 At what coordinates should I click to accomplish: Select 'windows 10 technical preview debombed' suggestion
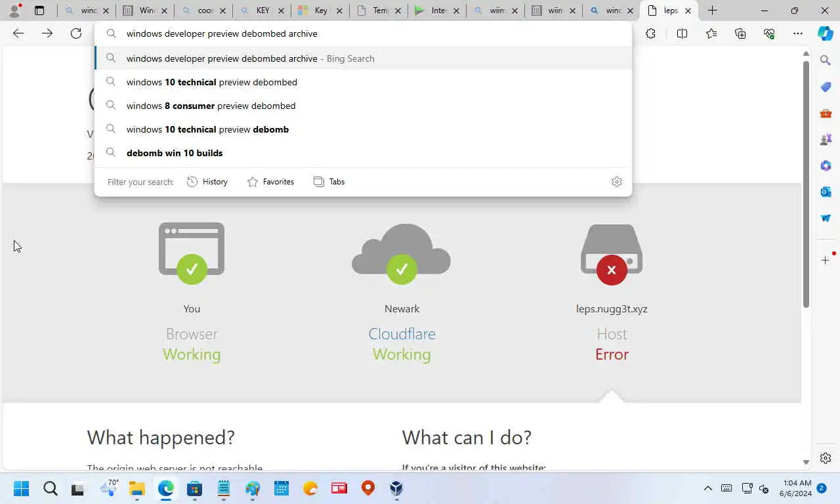click(x=364, y=82)
